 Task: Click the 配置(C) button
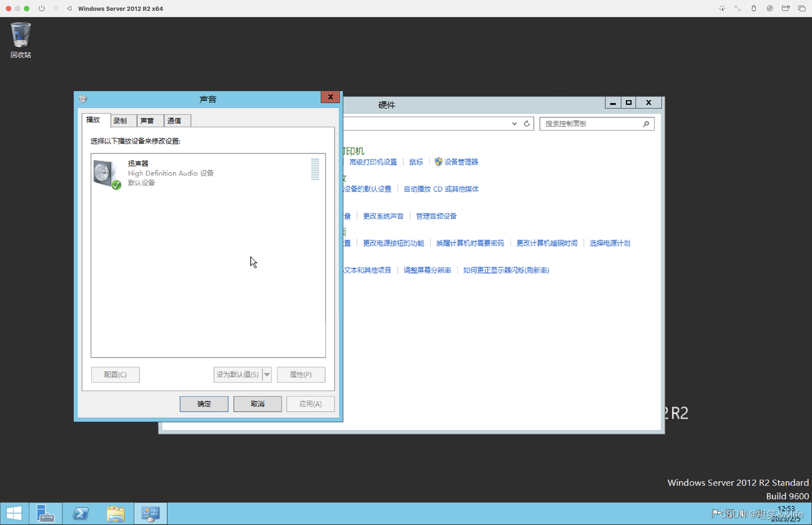116,374
